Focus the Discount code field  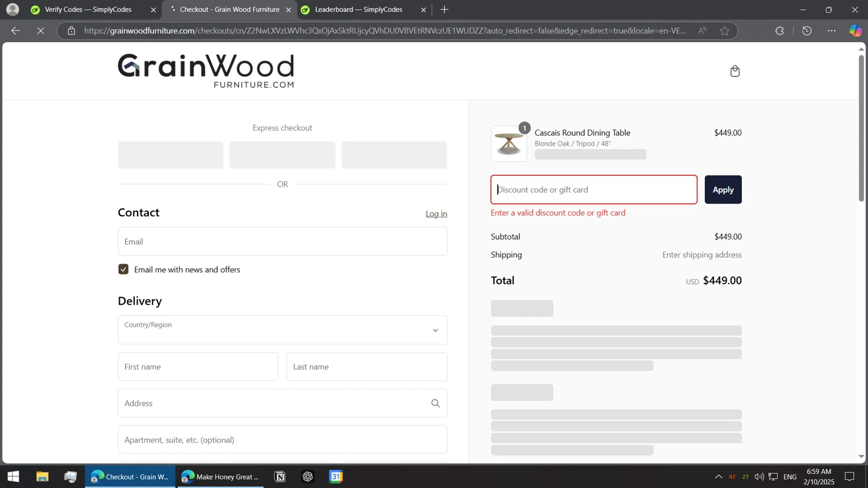[x=594, y=190]
